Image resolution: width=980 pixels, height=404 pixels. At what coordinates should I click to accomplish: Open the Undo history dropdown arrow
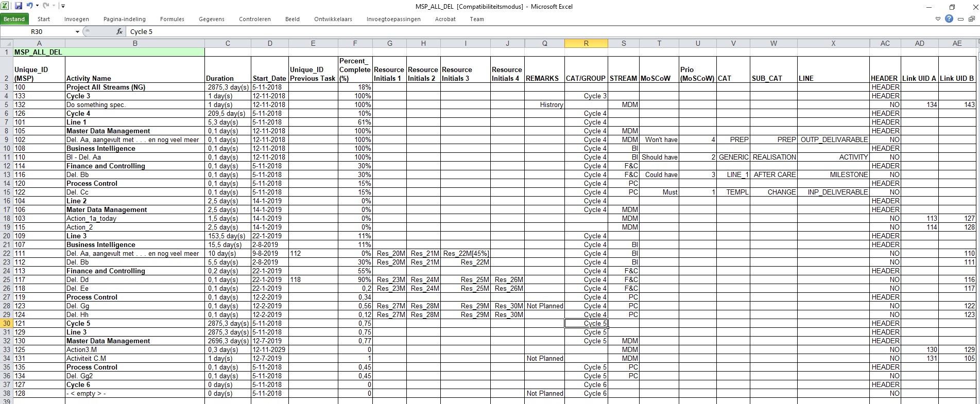(x=37, y=6)
